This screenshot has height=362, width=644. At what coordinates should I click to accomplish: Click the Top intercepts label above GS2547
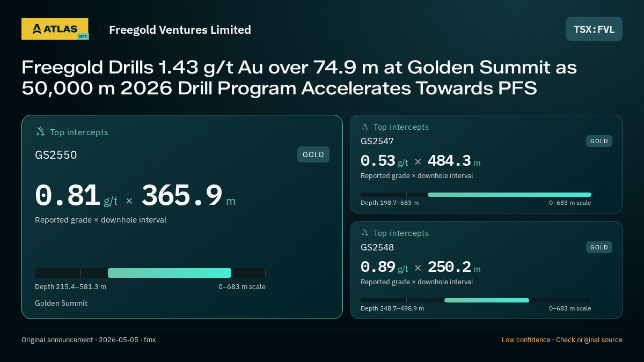401,127
